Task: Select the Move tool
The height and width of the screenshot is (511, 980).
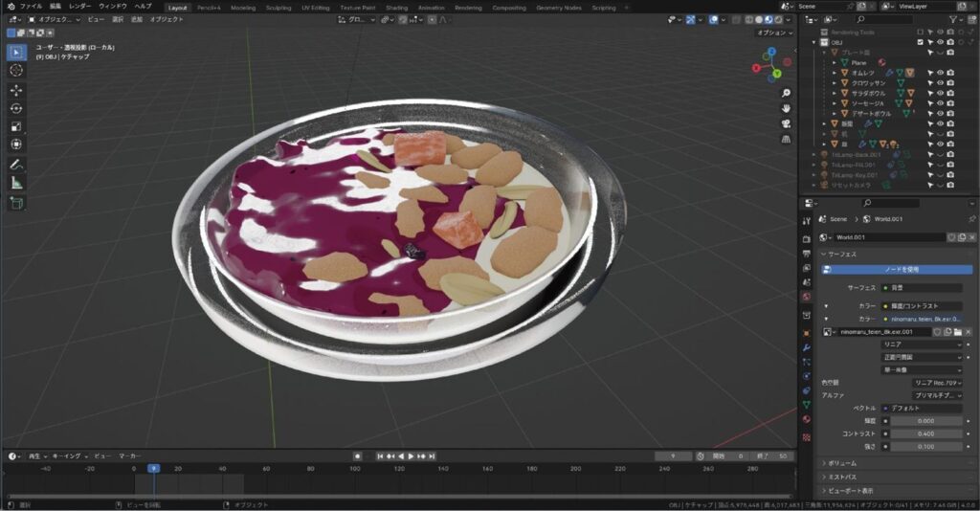Action: (x=16, y=91)
